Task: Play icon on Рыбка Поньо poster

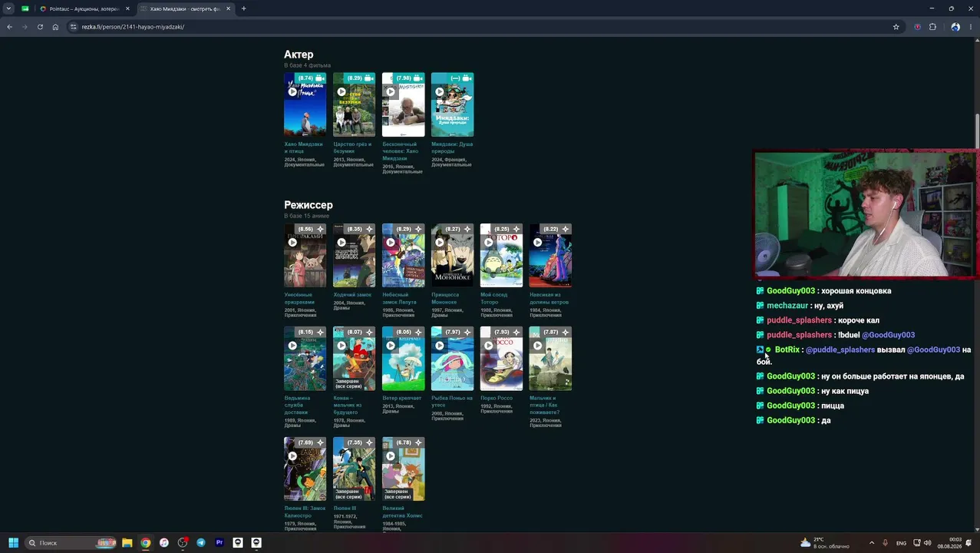Action: (440, 346)
